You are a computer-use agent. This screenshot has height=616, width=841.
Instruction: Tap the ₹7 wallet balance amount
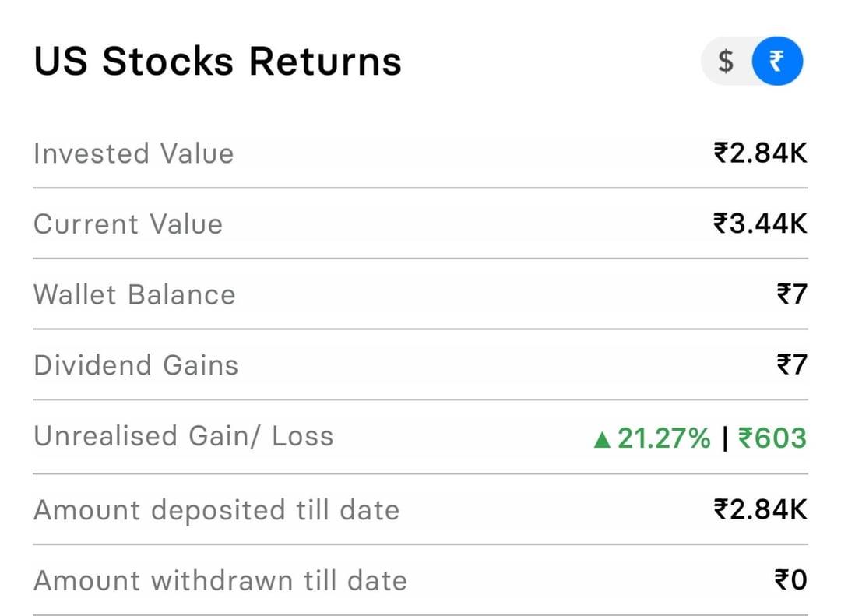click(x=792, y=294)
